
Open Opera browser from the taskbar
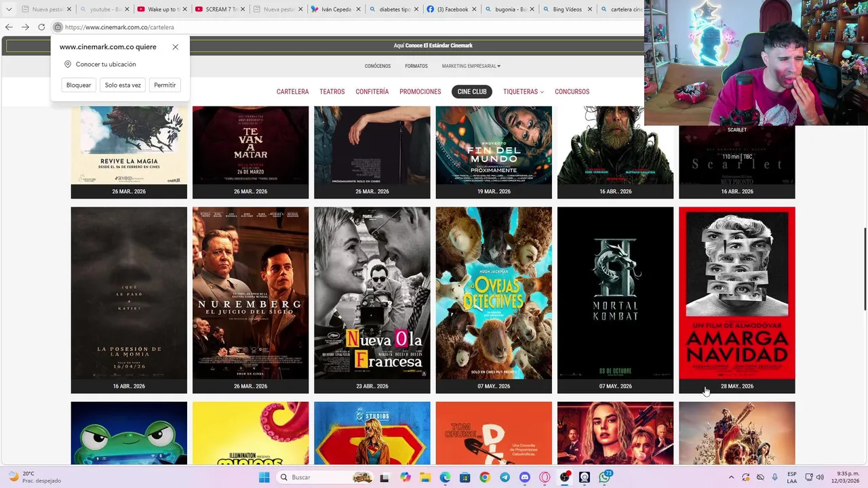545,477
